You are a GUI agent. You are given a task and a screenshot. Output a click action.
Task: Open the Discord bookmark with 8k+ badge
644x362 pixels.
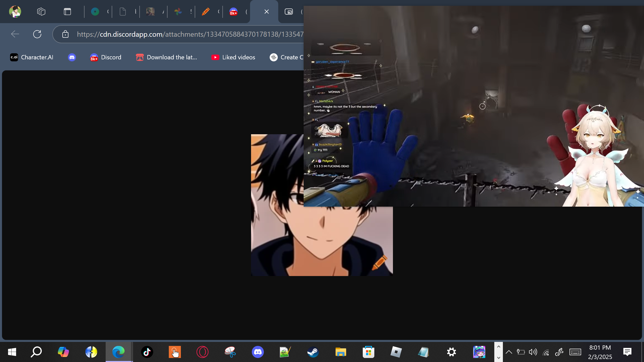(106, 57)
